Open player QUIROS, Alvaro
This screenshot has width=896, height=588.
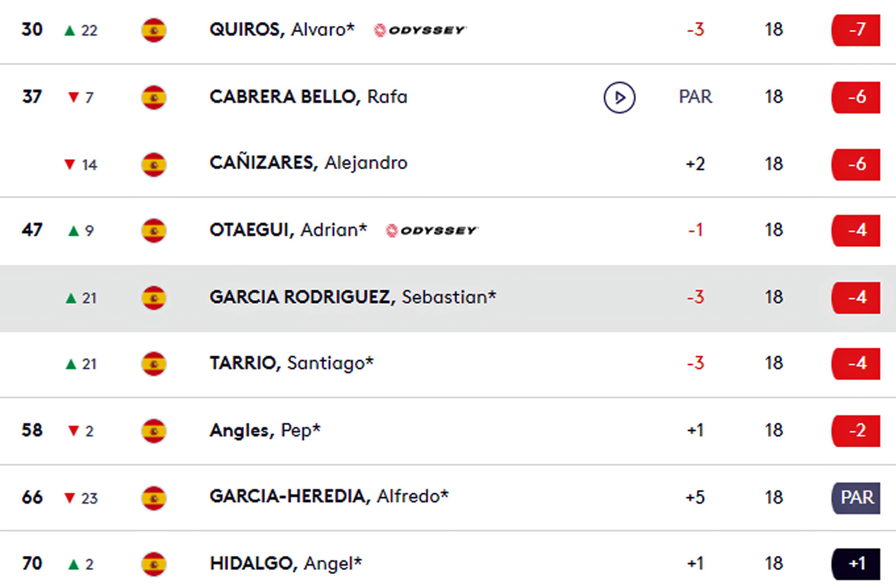pos(281,30)
